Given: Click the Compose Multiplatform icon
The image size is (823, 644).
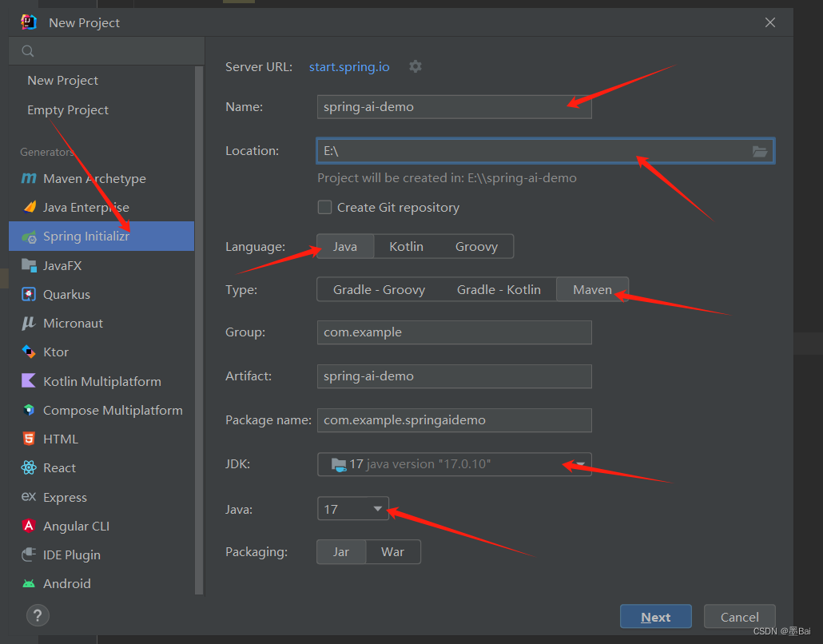Looking at the screenshot, I should pyautogui.click(x=29, y=410).
